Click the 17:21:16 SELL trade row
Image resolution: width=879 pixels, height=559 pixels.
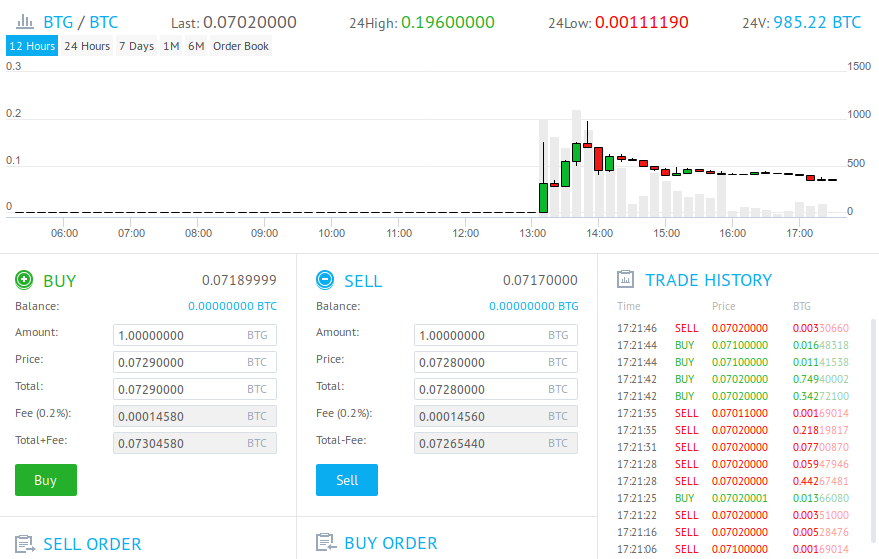(733, 532)
